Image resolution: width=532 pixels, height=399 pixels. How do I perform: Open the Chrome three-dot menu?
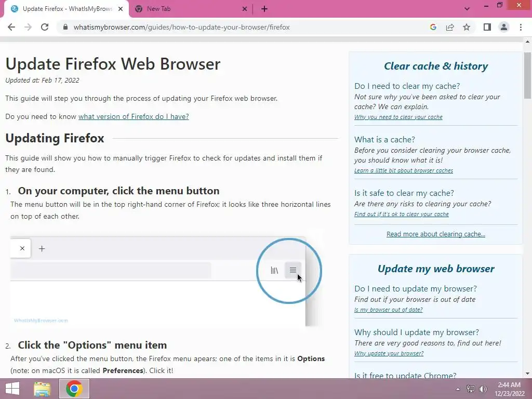pyautogui.click(x=521, y=27)
